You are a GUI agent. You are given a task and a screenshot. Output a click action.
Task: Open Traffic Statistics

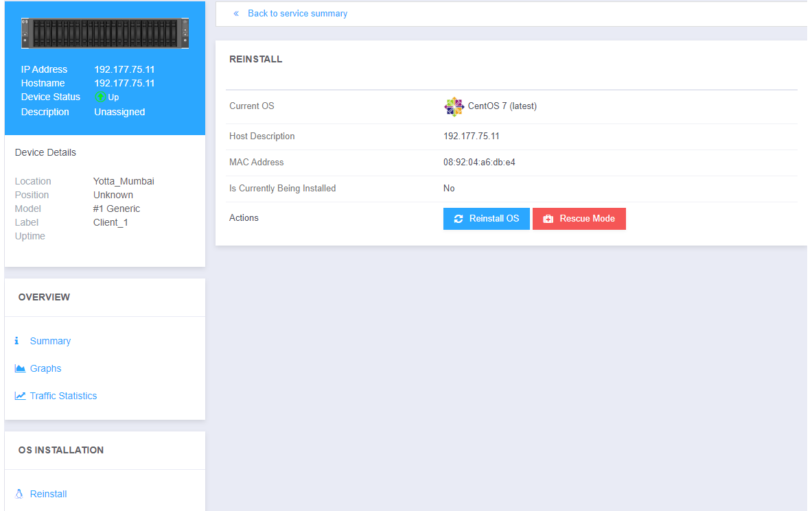[63, 396]
